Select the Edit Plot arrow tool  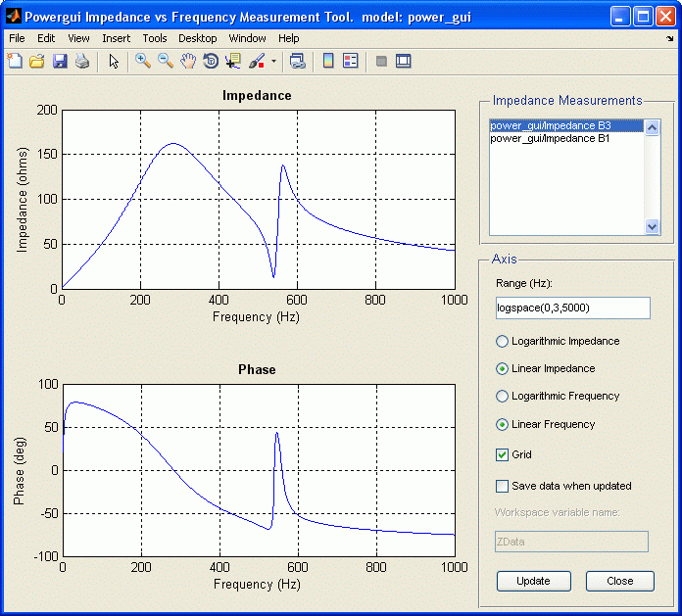114,61
